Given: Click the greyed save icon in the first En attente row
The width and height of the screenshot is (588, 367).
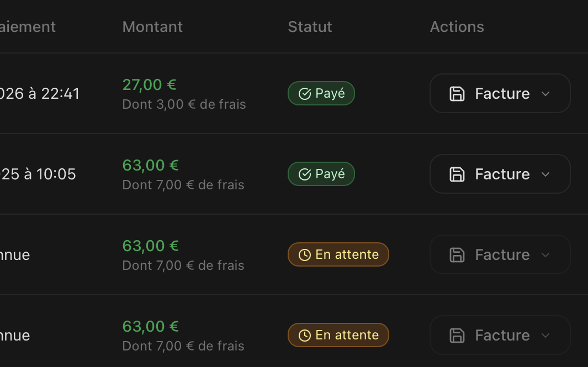Looking at the screenshot, I should [x=457, y=255].
